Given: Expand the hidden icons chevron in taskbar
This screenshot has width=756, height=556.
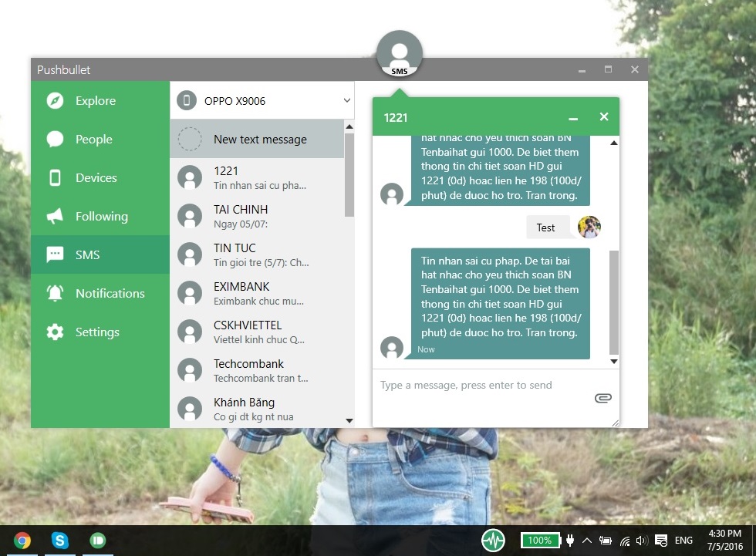Looking at the screenshot, I should pyautogui.click(x=587, y=540).
